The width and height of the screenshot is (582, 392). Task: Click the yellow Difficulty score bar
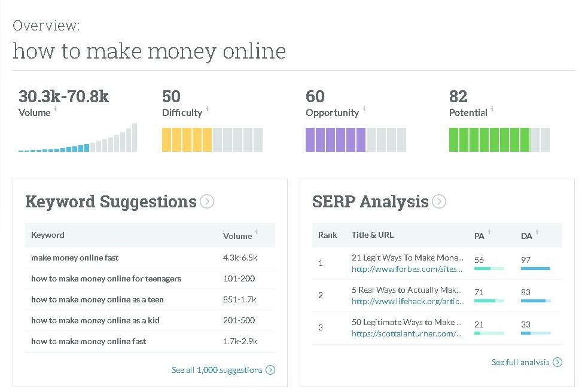click(x=212, y=140)
